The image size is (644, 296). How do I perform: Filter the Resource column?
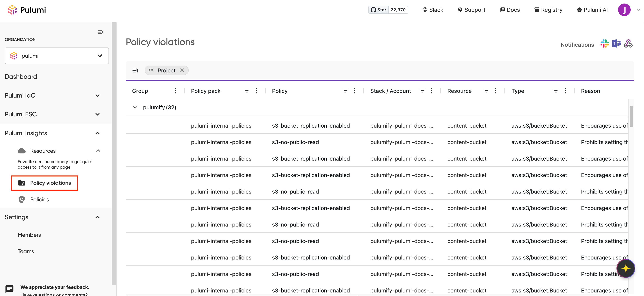point(486,91)
